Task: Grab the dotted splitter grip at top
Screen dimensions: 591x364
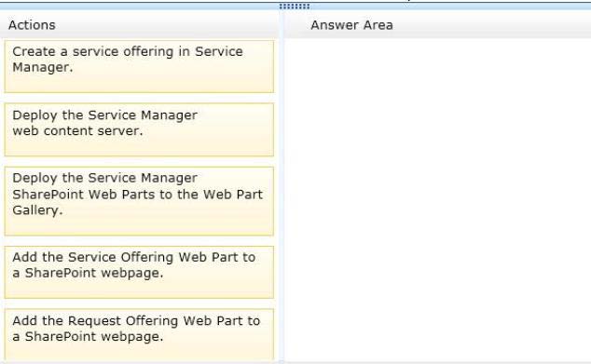Action: pos(295,7)
